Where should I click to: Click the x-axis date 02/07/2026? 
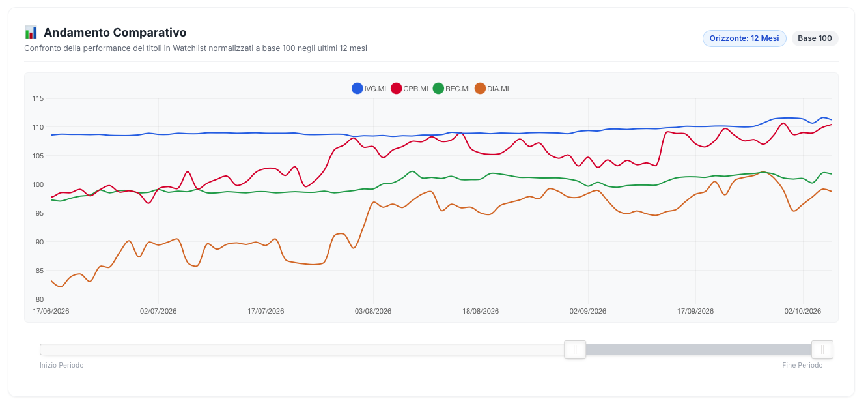click(x=158, y=311)
